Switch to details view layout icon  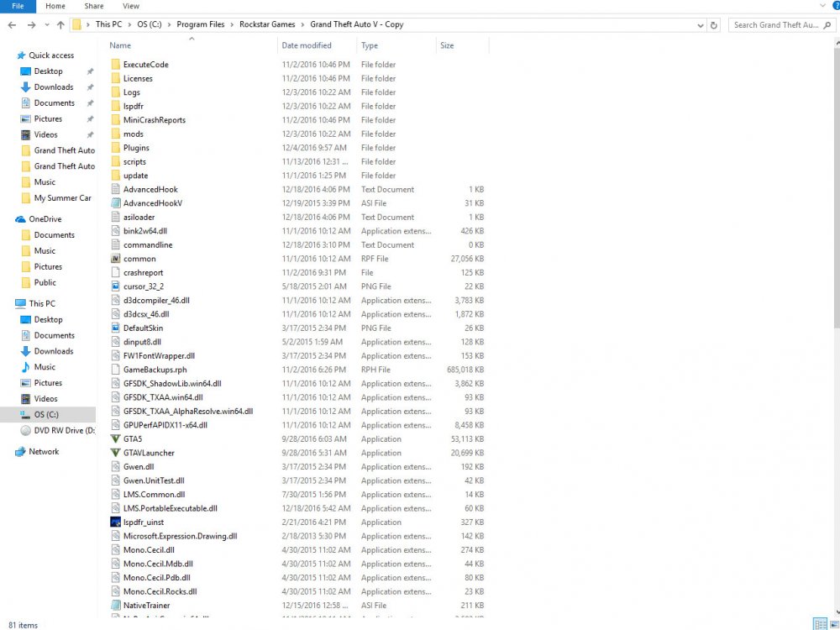(x=820, y=624)
